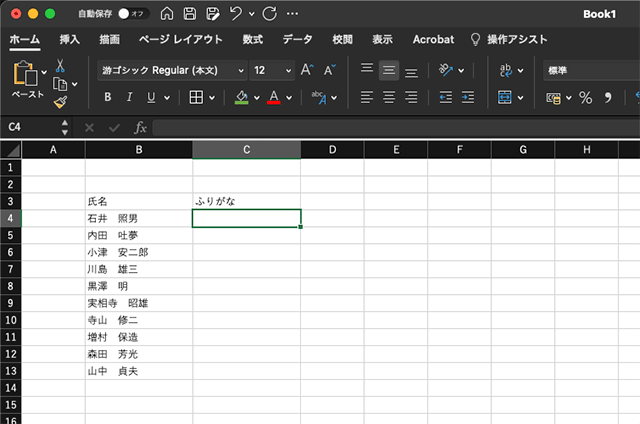Click the Cut scissors icon
640x424 pixels.
[60, 66]
